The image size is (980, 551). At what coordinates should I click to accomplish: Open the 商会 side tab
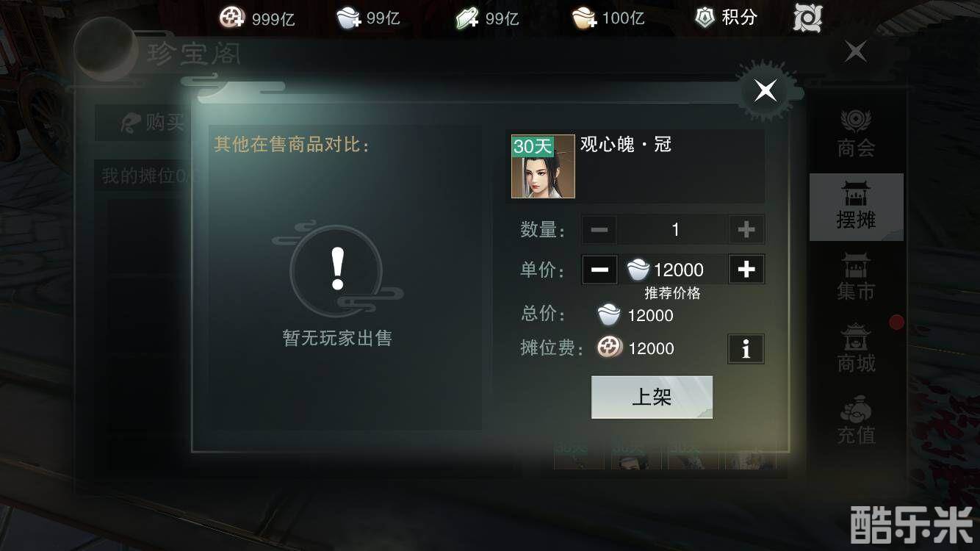click(x=856, y=134)
